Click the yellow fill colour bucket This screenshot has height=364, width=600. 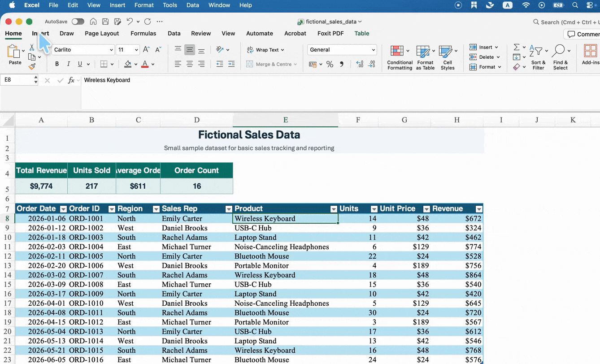(x=128, y=64)
